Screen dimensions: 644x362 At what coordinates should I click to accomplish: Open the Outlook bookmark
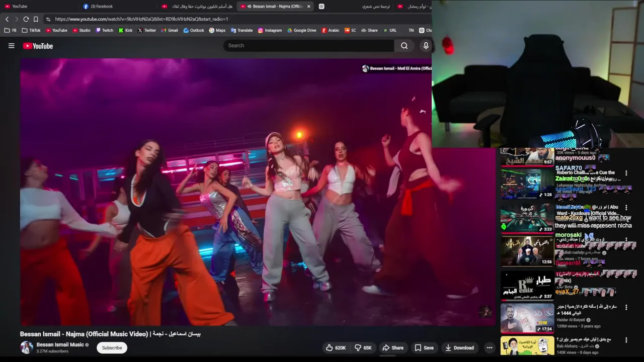tap(194, 30)
